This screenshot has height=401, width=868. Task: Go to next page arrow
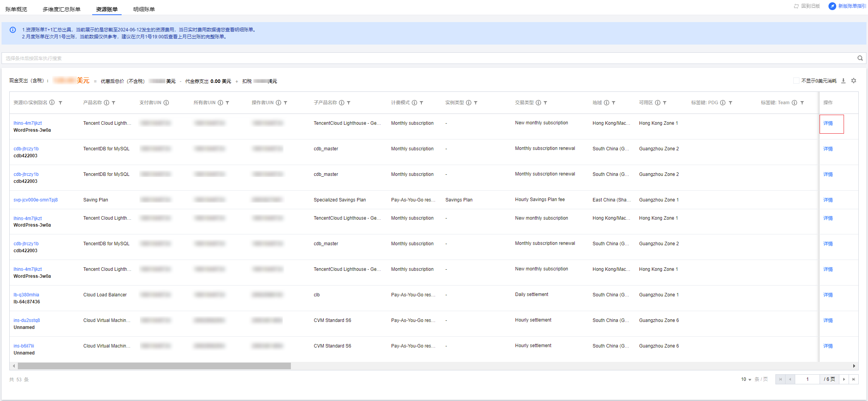(x=844, y=379)
